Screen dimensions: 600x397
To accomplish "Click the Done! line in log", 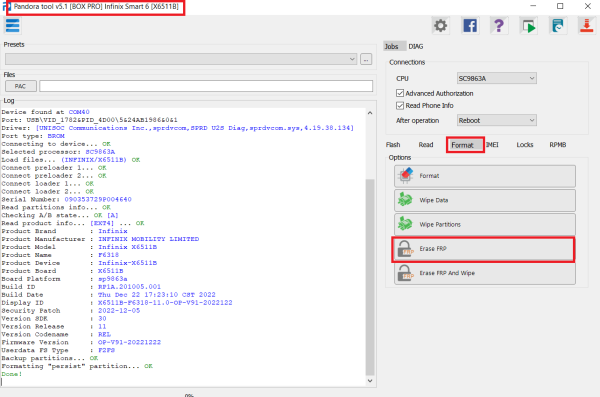I will (12, 374).
